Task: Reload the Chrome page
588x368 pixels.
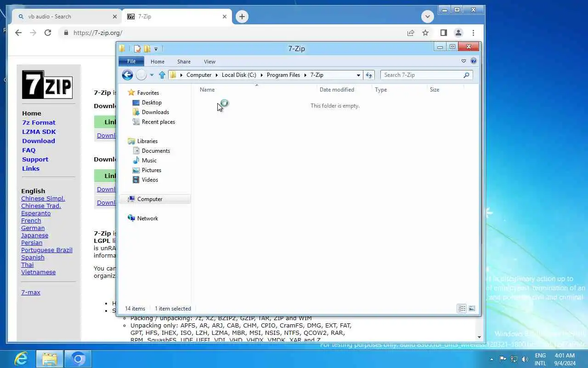Action: click(48, 33)
